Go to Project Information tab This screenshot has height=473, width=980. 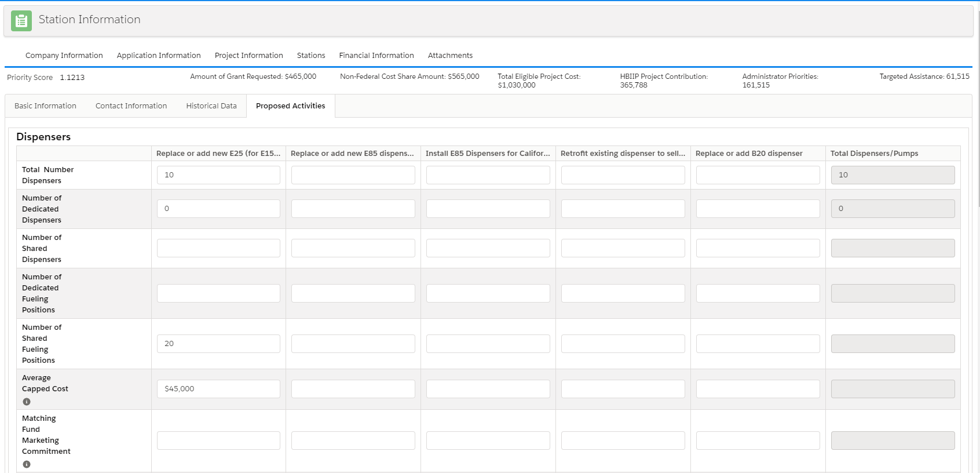(248, 56)
